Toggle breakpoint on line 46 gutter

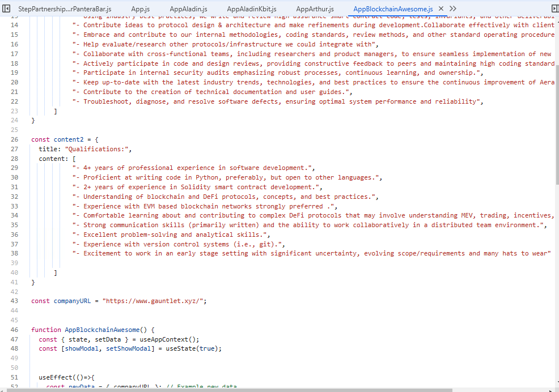click(14, 330)
